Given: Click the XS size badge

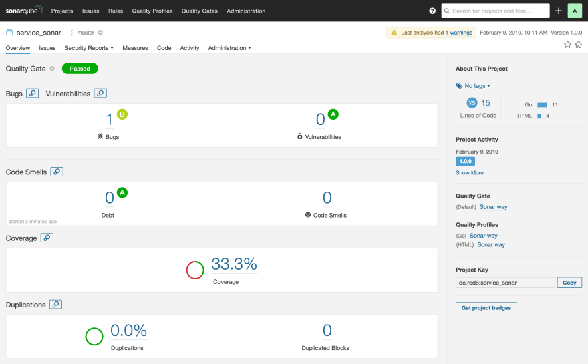Looking at the screenshot, I should pyautogui.click(x=472, y=103).
